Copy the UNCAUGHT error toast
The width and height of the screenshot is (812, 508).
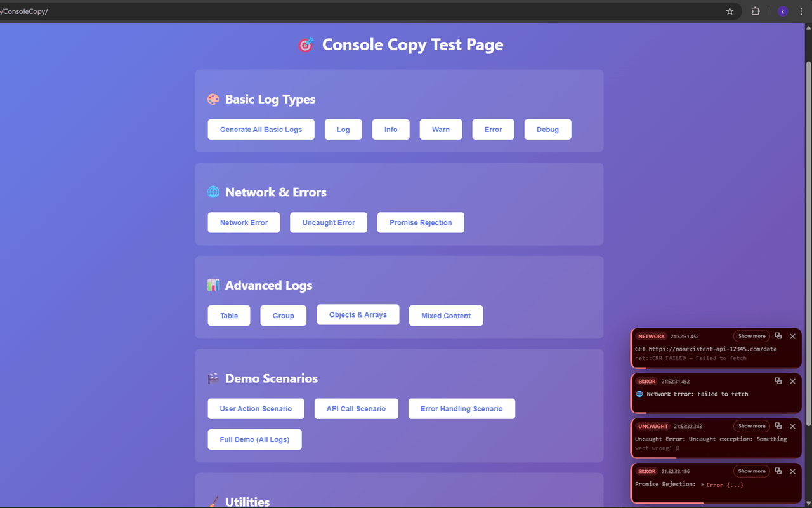[778, 426]
